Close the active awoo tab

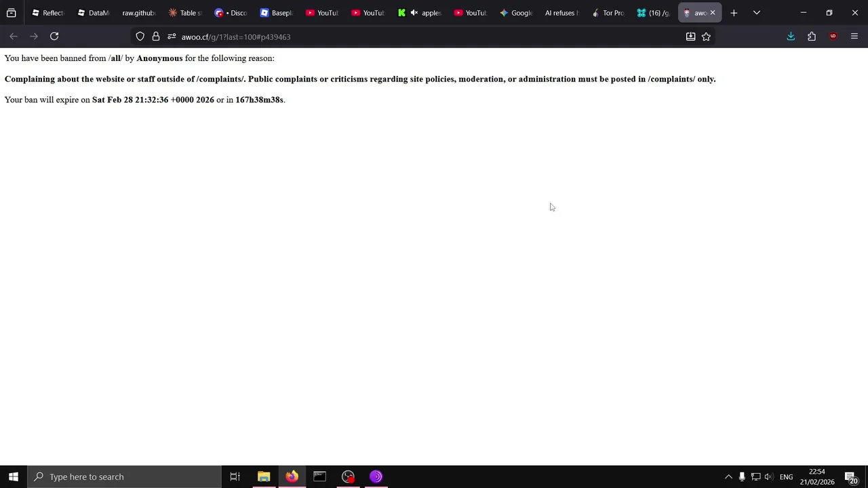[x=713, y=13]
